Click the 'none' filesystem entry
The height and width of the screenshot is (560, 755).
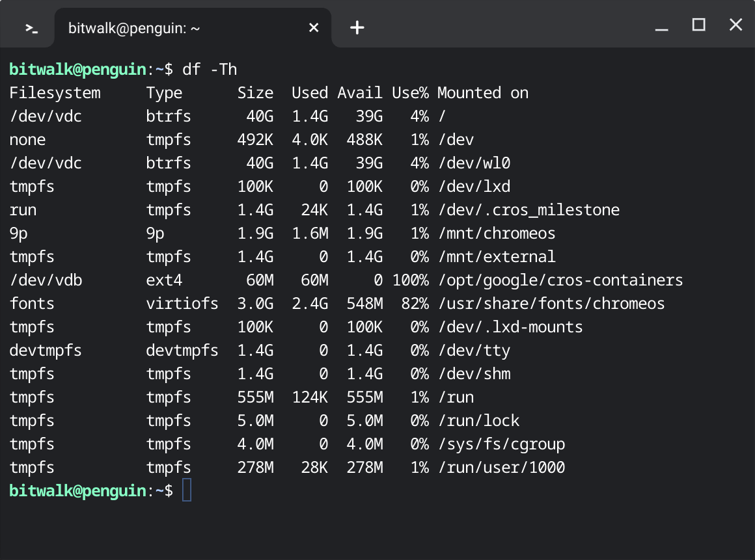tap(27, 140)
